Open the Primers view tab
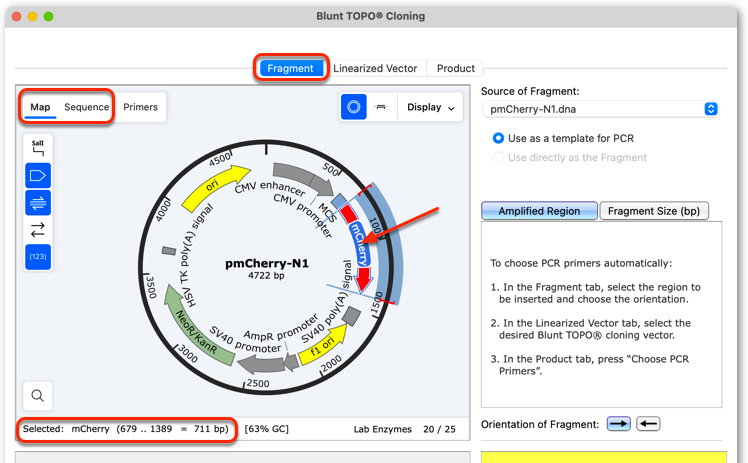Image resolution: width=748 pixels, height=463 pixels. pos(140,107)
